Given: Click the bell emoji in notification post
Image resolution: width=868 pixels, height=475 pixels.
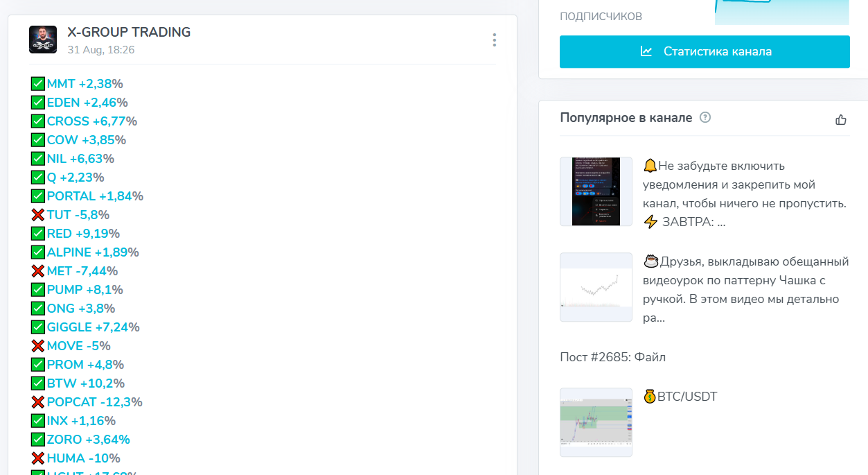Looking at the screenshot, I should tap(650, 166).
